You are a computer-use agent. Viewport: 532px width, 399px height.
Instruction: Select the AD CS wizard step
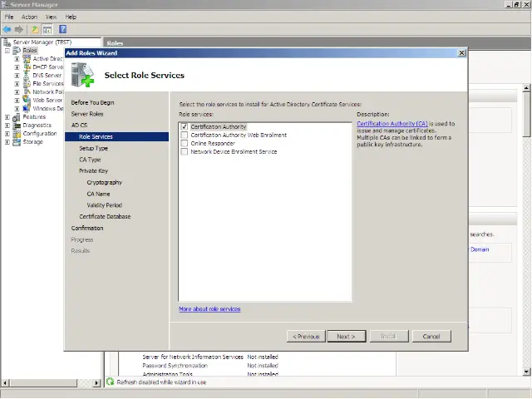(x=80, y=126)
